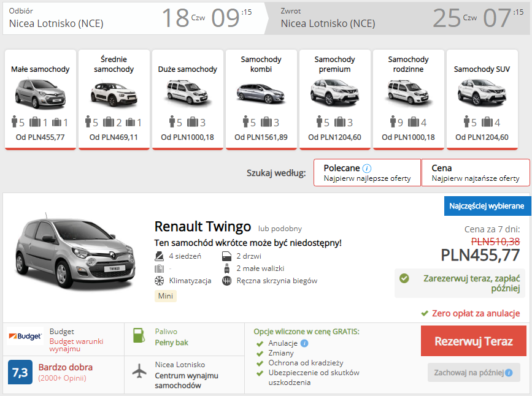Change the return date 25 Czw

(455, 18)
